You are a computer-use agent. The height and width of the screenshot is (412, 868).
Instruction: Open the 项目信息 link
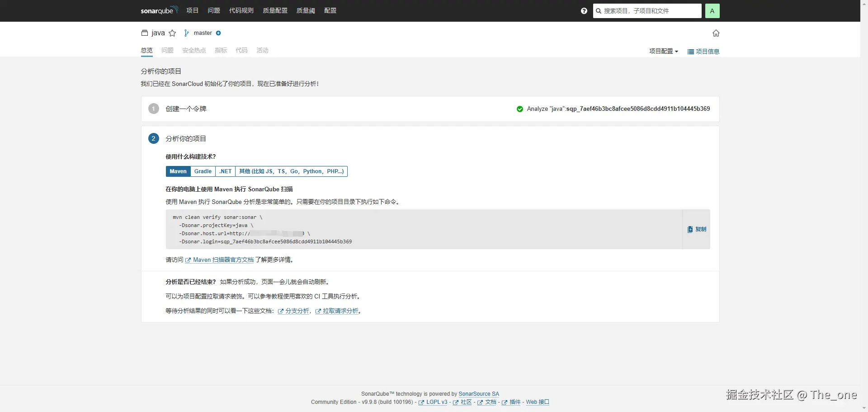coord(703,52)
